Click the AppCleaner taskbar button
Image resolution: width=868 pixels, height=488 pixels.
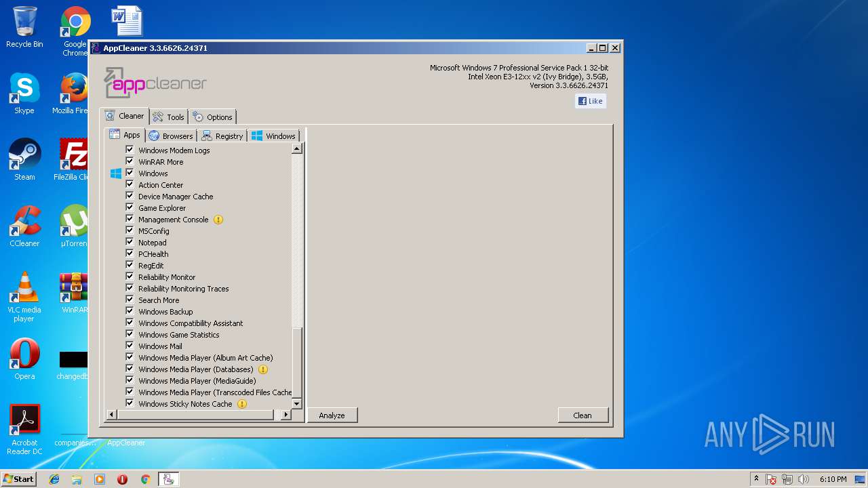(x=168, y=479)
